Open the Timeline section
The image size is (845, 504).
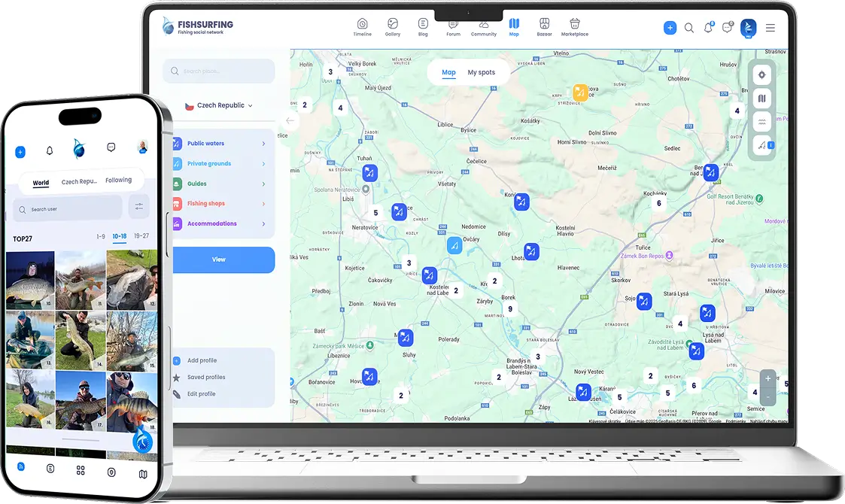point(363,27)
